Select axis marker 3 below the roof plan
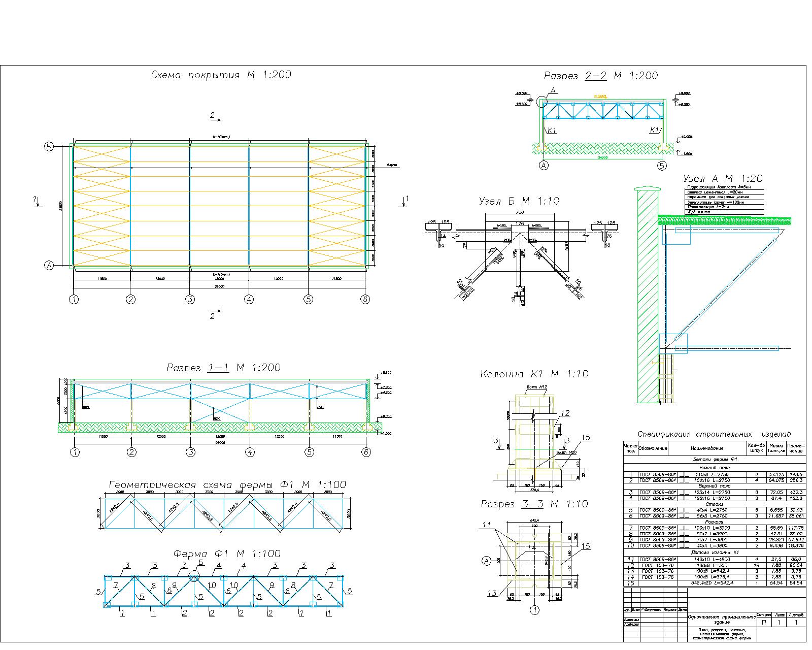 click(x=190, y=299)
